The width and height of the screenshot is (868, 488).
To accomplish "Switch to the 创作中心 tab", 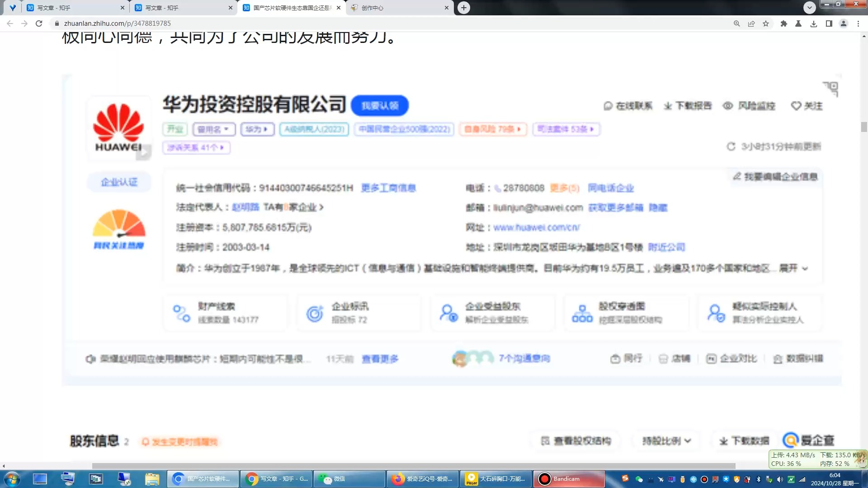I will pos(400,8).
